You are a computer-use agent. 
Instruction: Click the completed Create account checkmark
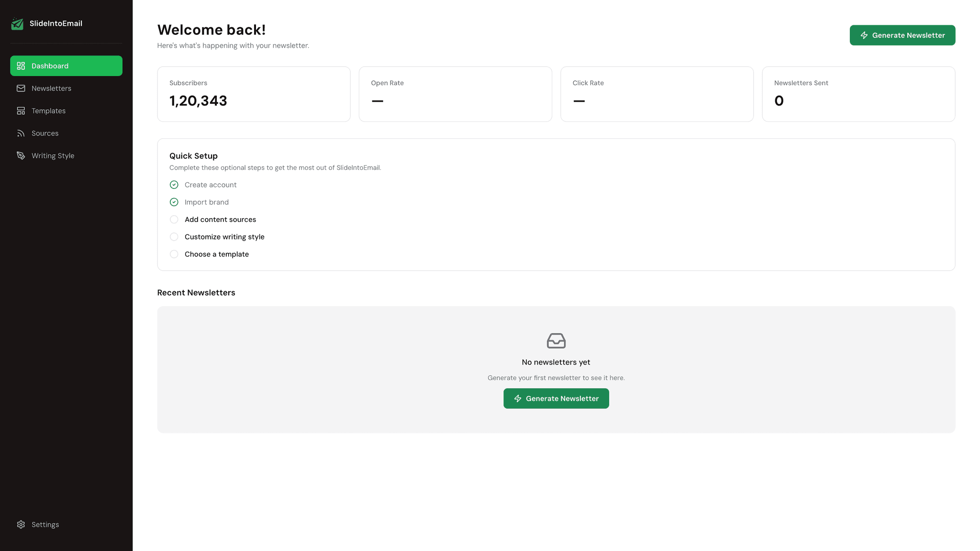coord(174,185)
